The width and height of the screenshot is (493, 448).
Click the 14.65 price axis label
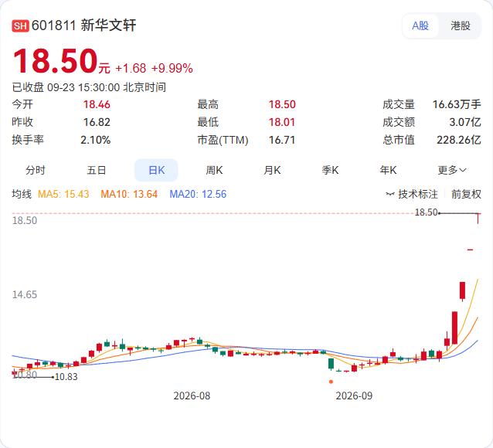25,294
